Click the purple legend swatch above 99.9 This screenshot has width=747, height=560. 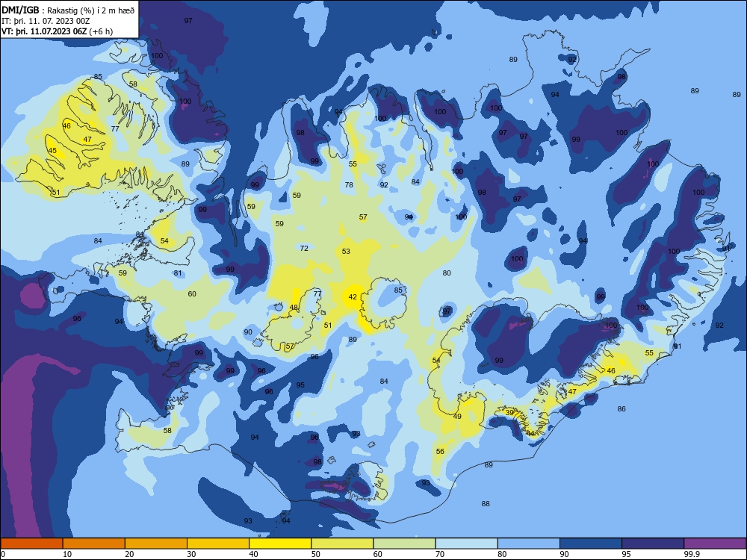tap(715, 544)
